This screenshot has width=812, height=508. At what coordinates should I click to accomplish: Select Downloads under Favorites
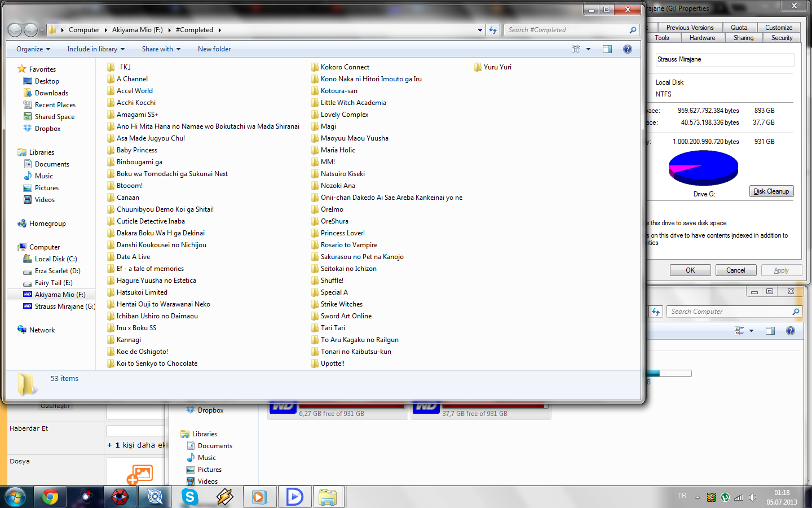pos(46,93)
